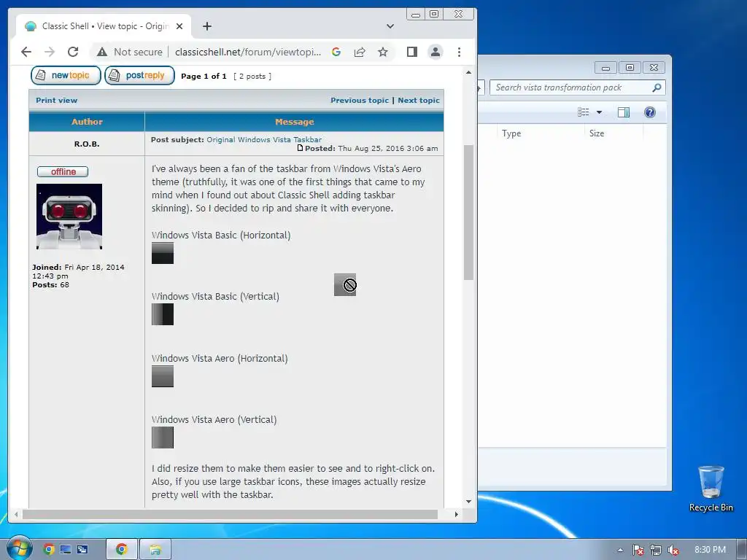Open the Original Windows Vista Taskbar subject link
The height and width of the screenshot is (560, 747).
[264, 139]
